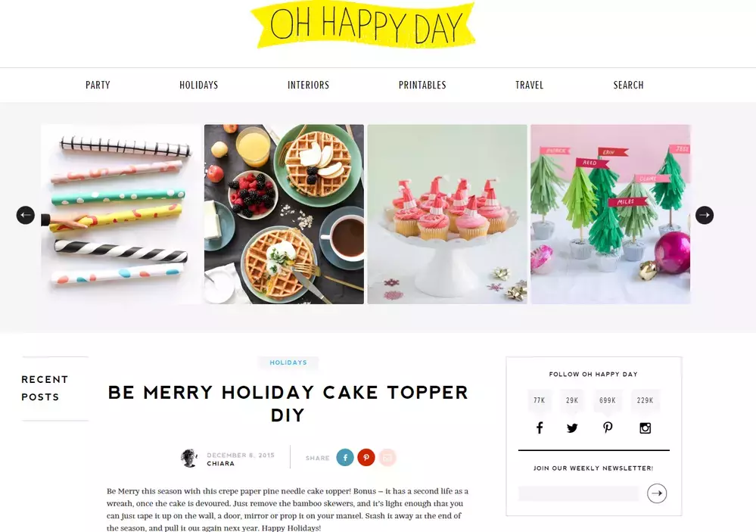Focus the weekly newsletter email field
Viewport: 756px width, 532px height.
click(578, 493)
